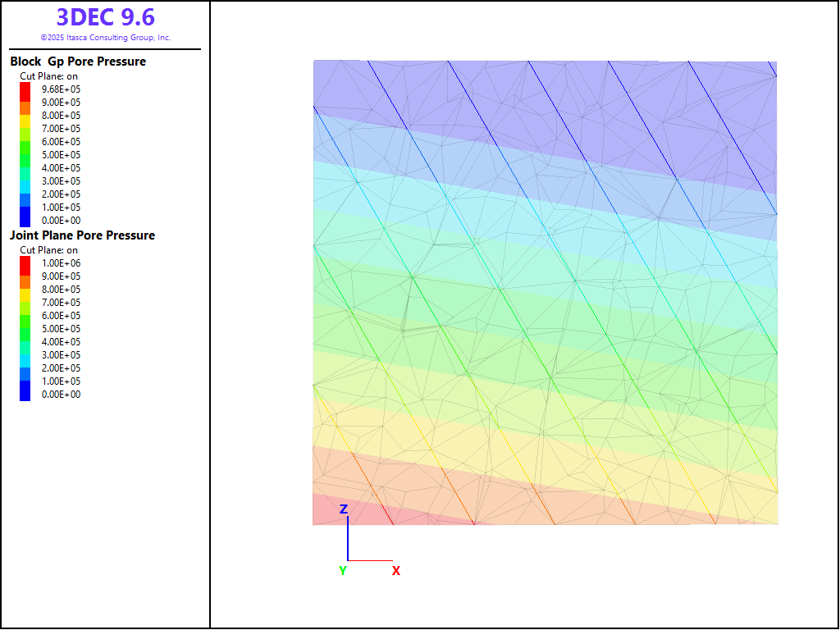Click the 3DEC 9.6 title logo
Viewport: 840px width, 630px height.
pos(105,17)
